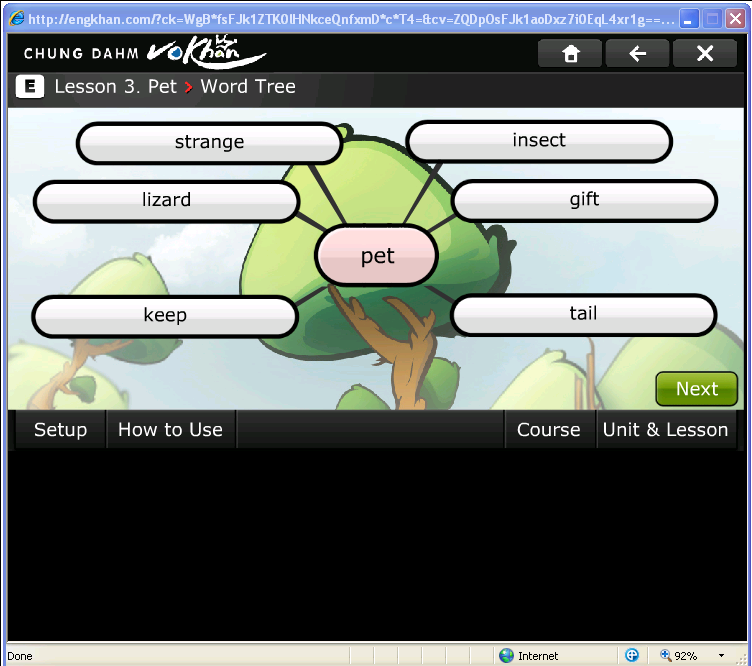The height and width of the screenshot is (666, 752).
Task: Select the word bubble 'keep'
Action: (x=165, y=316)
